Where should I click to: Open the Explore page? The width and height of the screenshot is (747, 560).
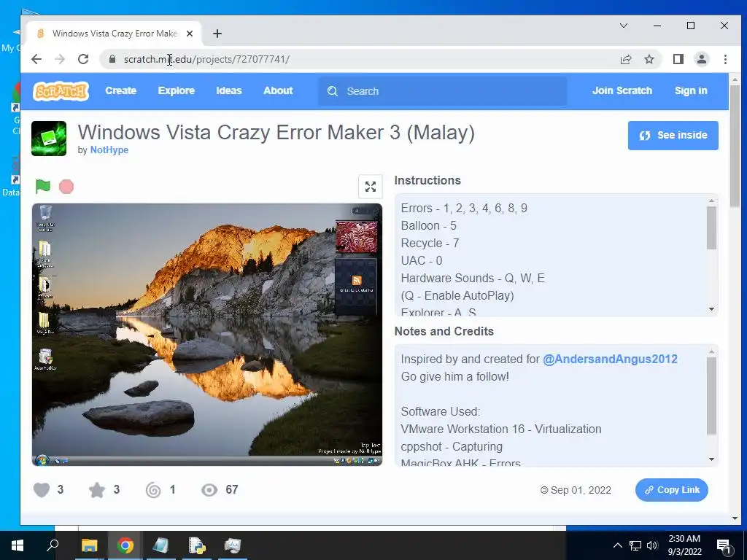[x=177, y=91]
